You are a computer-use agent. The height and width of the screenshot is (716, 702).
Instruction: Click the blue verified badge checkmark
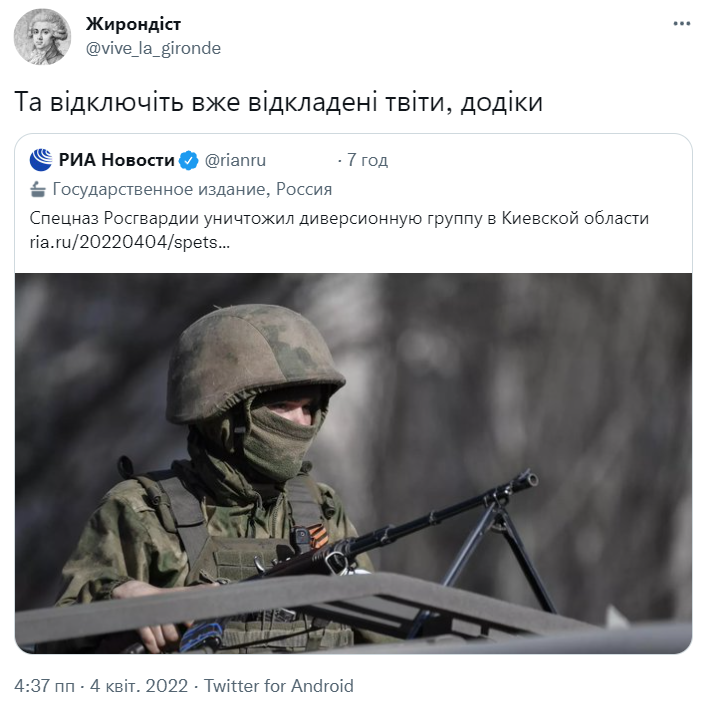(189, 160)
